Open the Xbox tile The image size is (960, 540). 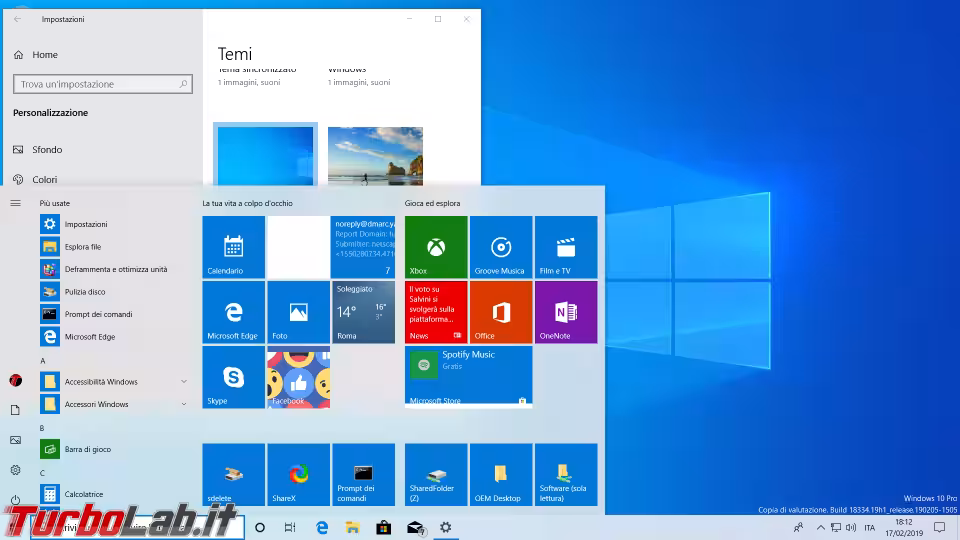(x=436, y=247)
